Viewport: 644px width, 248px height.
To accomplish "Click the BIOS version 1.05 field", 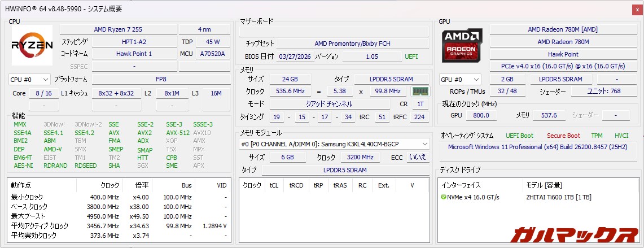I will tap(372, 56).
